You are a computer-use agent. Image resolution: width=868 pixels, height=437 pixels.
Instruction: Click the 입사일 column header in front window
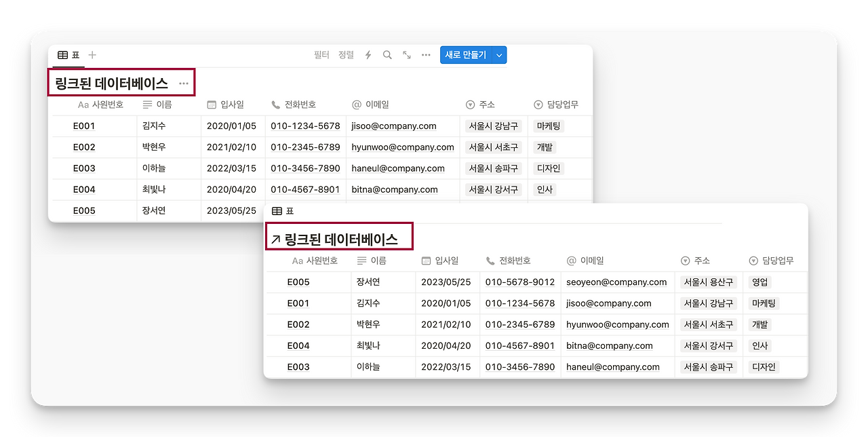tap(439, 261)
